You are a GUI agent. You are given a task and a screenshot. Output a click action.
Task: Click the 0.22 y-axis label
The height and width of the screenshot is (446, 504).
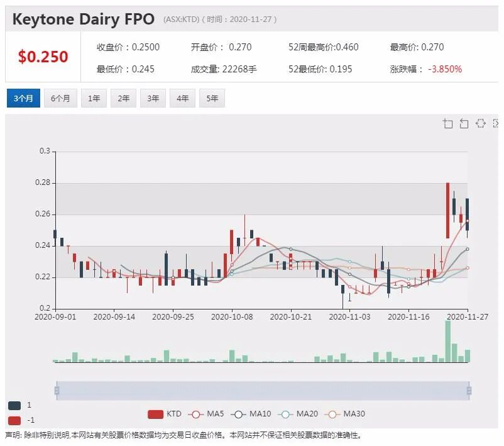[x=43, y=277]
